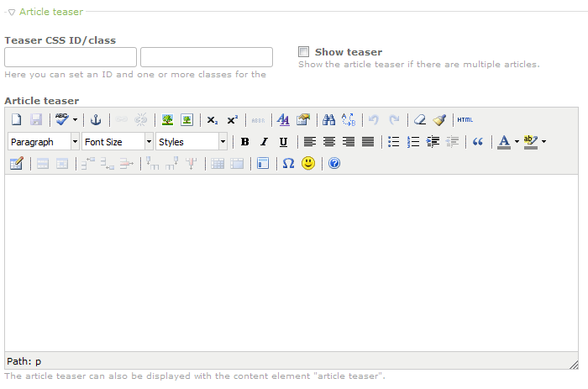Open the HTML source editor
The height and width of the screenshot is (389, 588).
465,120
